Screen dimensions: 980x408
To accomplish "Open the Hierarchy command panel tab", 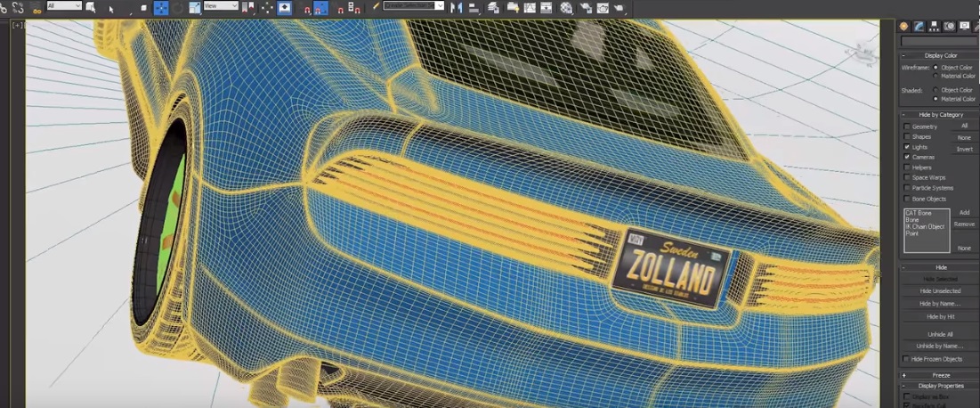I will tap(934, 27).
